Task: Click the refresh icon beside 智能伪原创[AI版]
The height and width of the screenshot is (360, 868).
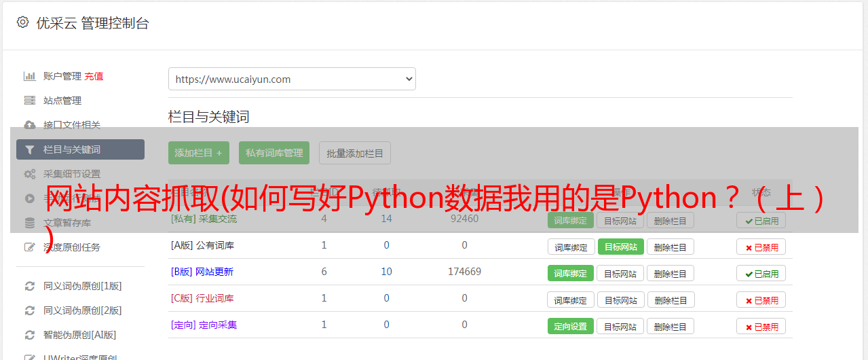Action: tap(29, 335)
